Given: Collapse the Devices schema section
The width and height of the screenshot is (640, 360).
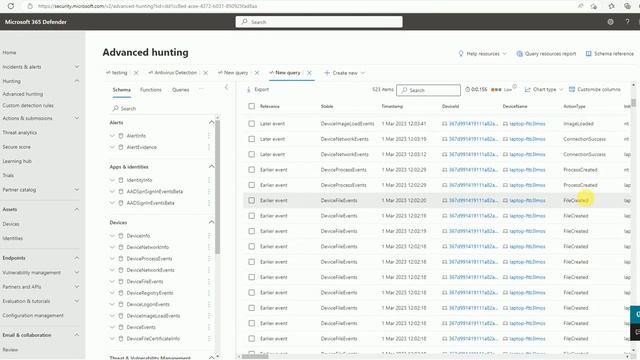Looking at the screenshot, I should 211,222.
